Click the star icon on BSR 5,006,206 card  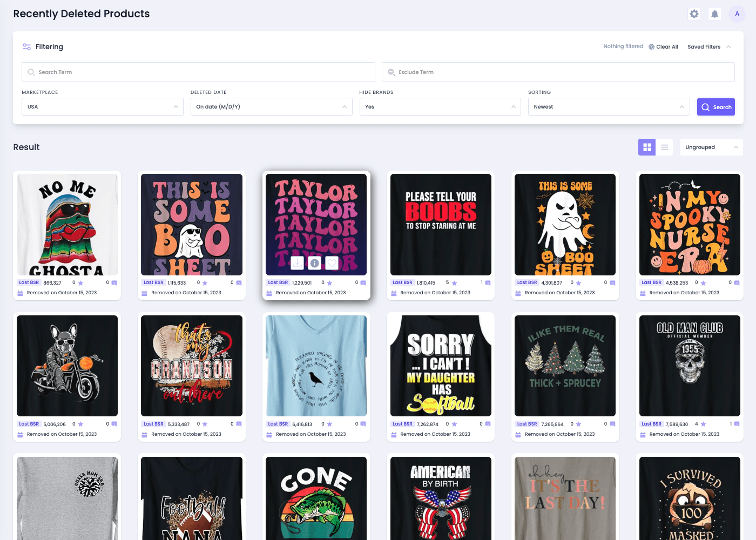pos(80,424)
